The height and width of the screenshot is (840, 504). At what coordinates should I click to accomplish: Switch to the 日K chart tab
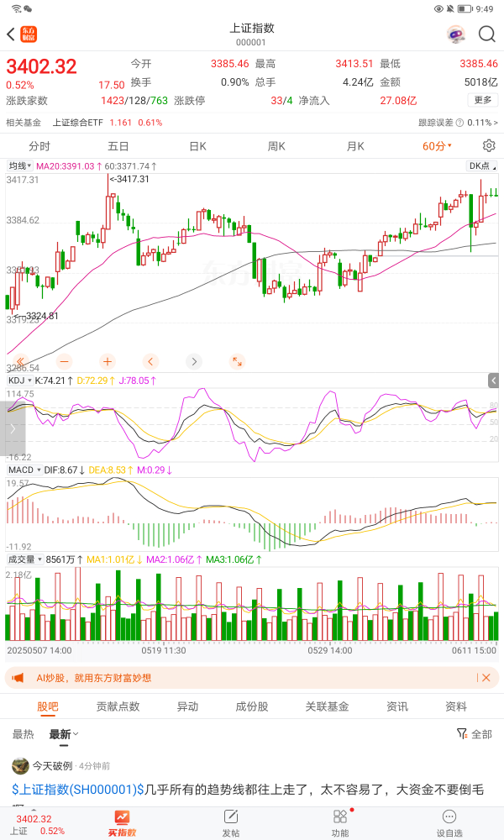tap(197, 145)
